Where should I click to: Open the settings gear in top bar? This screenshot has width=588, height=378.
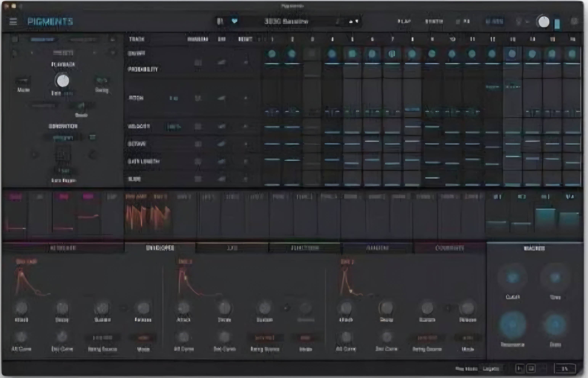point(574,21)
